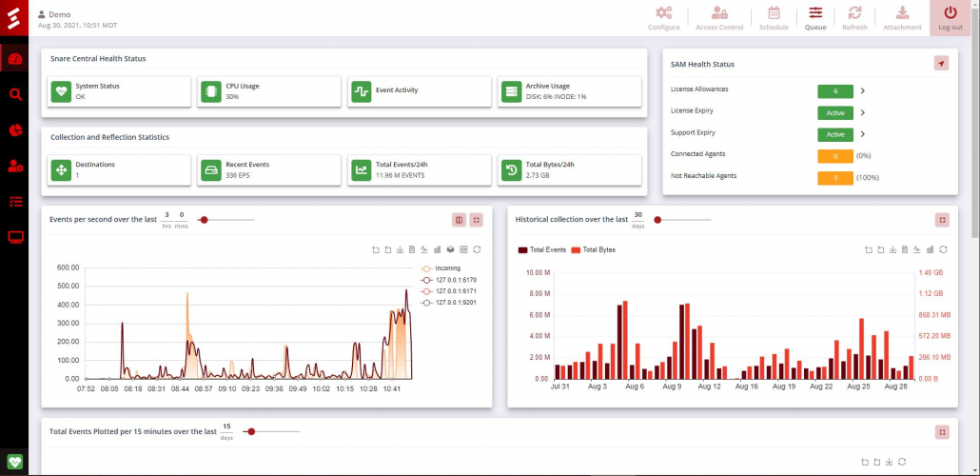Restore the Historical collection chart

943,249
